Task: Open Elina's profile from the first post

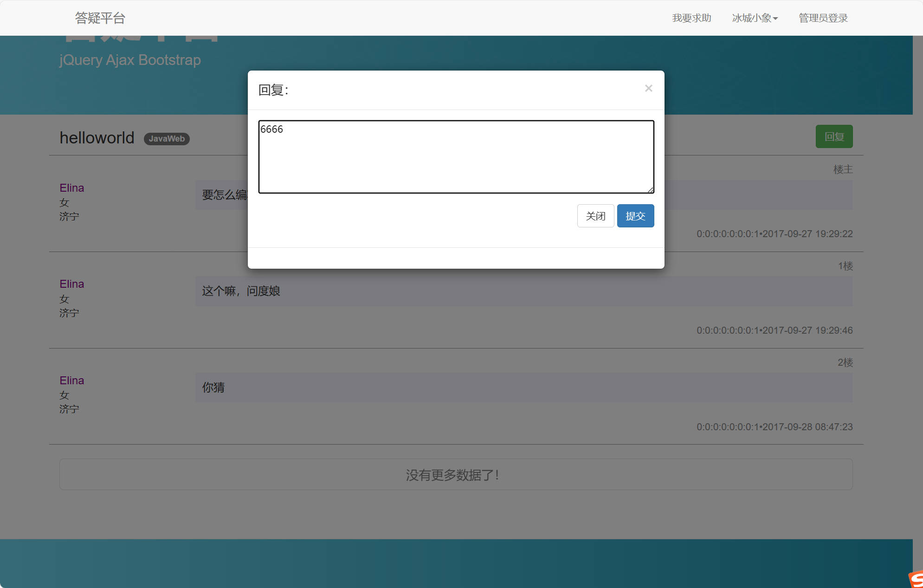Action: click(71, 187)
